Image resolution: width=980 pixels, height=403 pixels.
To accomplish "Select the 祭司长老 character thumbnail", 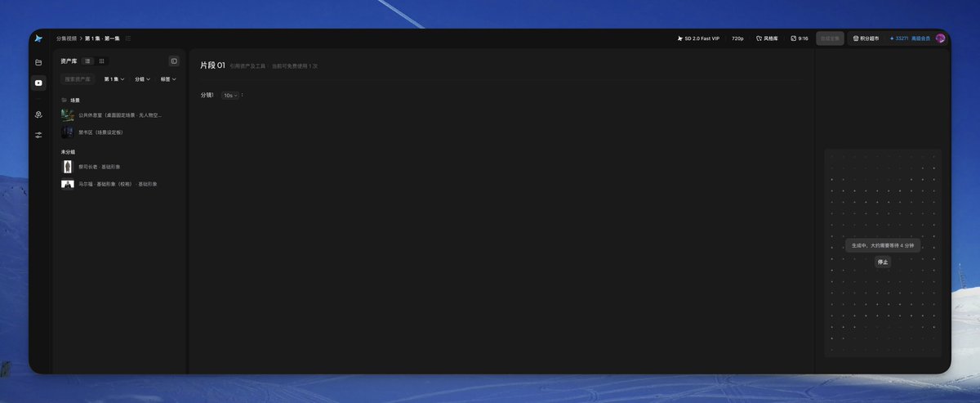I will (67, 167).
